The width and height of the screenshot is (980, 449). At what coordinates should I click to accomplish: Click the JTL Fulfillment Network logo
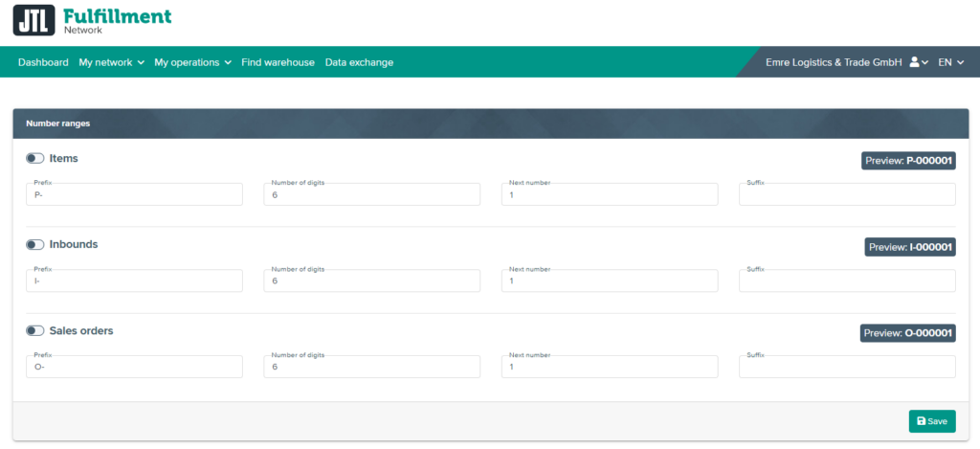pyautogui.click(x=92, y=21)
